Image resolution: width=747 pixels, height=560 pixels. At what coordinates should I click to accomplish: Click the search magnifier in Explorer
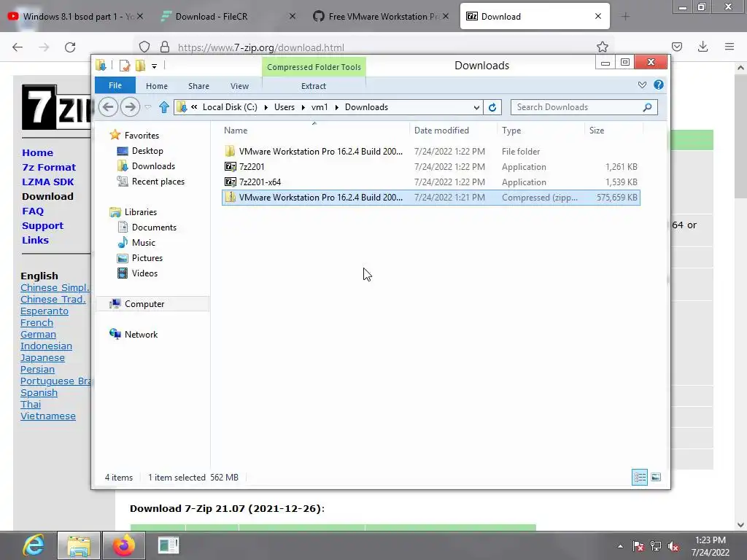(x=647, y=107)
